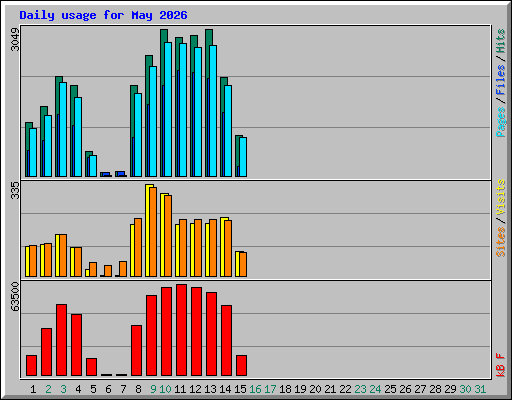Select day 25 on the x-axis

tap(390, 389)
